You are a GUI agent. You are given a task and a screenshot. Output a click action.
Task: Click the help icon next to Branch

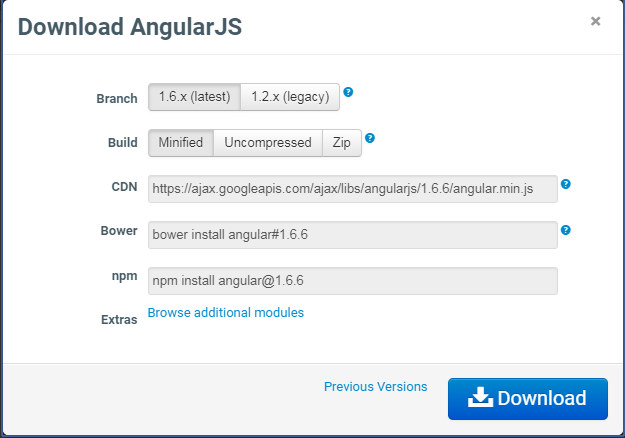pos(348,92)
